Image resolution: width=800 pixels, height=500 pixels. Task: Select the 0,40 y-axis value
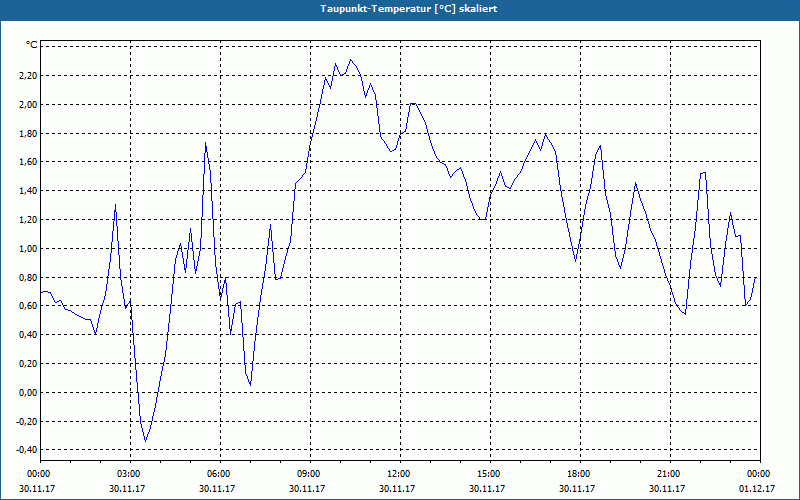point(29,335)
